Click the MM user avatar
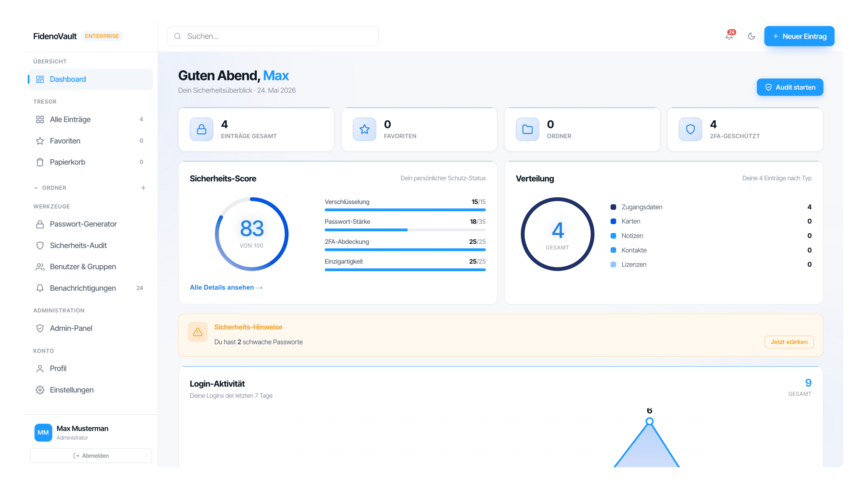 point(43,432)
